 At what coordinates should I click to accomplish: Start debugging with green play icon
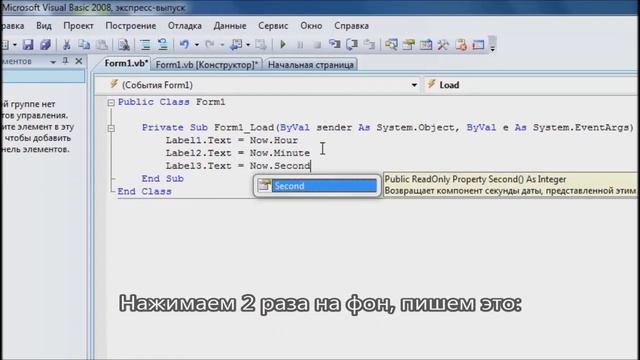(x=282, y=44)
